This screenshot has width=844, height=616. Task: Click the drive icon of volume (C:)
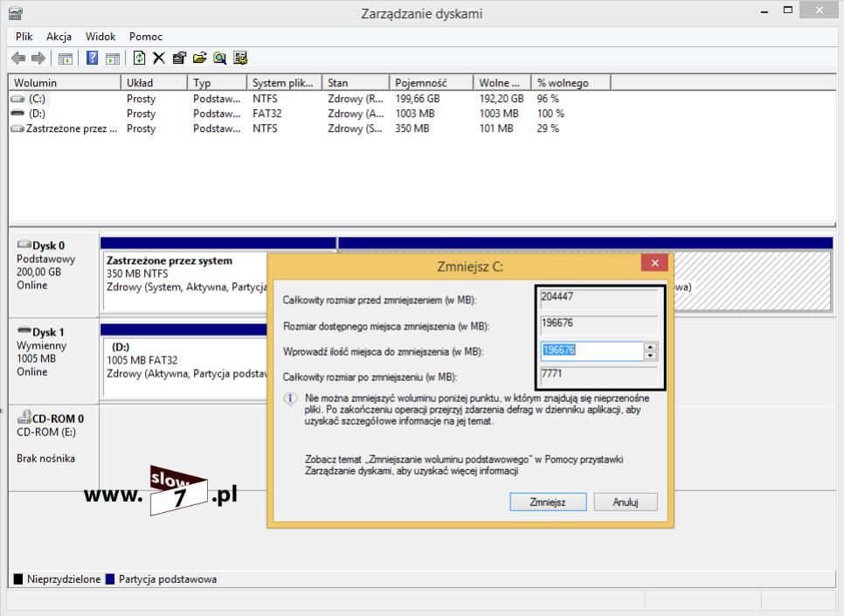[x=17, y=99]
